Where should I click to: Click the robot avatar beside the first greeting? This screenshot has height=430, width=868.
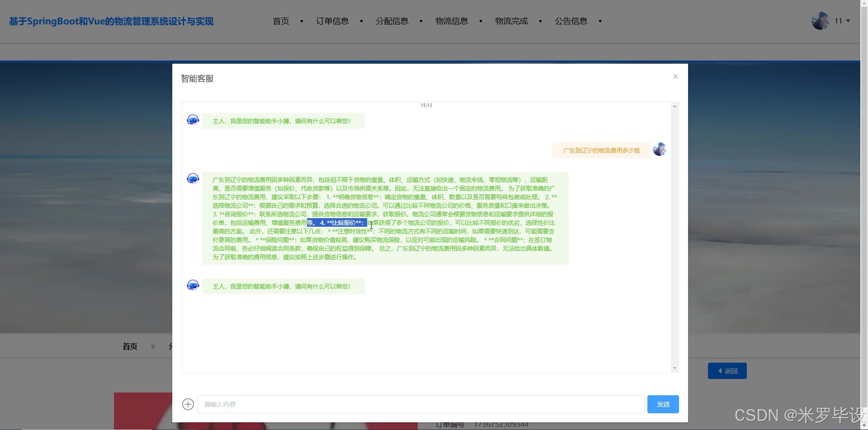coord(193,120)
